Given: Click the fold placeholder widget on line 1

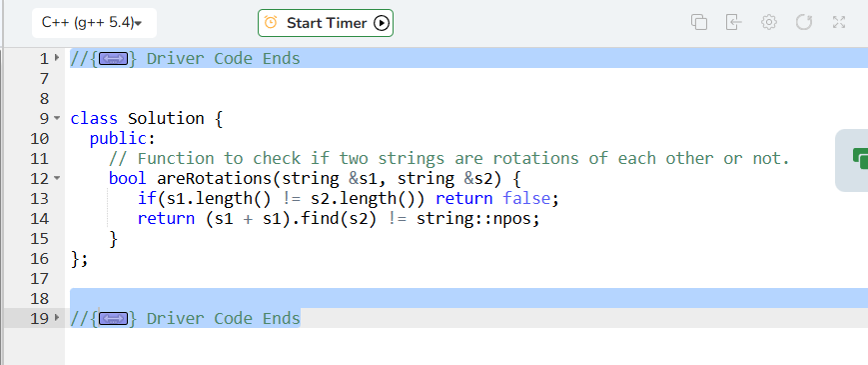Looking at the screenshot, I should [x=113, y=58].
